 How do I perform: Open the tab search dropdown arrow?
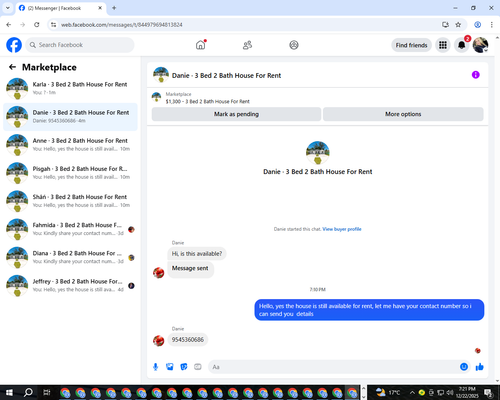tap(8, 8)
